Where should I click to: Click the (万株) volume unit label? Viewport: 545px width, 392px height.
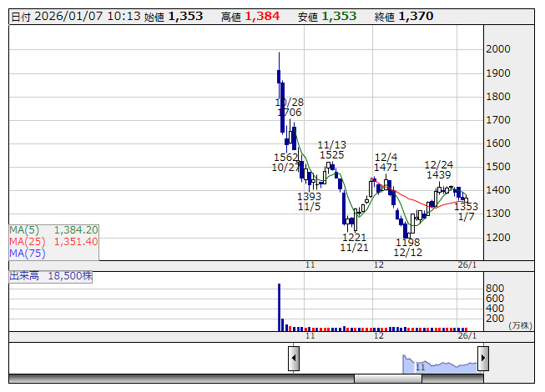[x=520, y=325]
